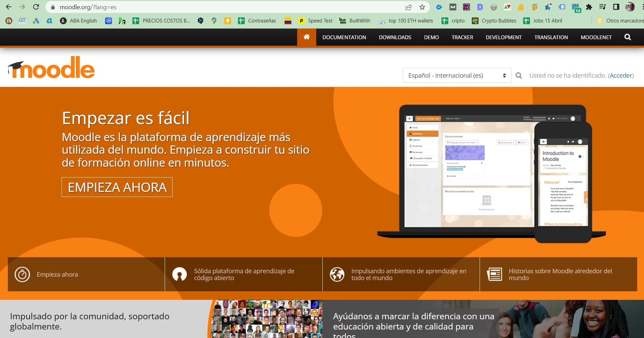Open the Google Maps pin bookmark
Screen dimensions: 644x338
click(214, 21)
